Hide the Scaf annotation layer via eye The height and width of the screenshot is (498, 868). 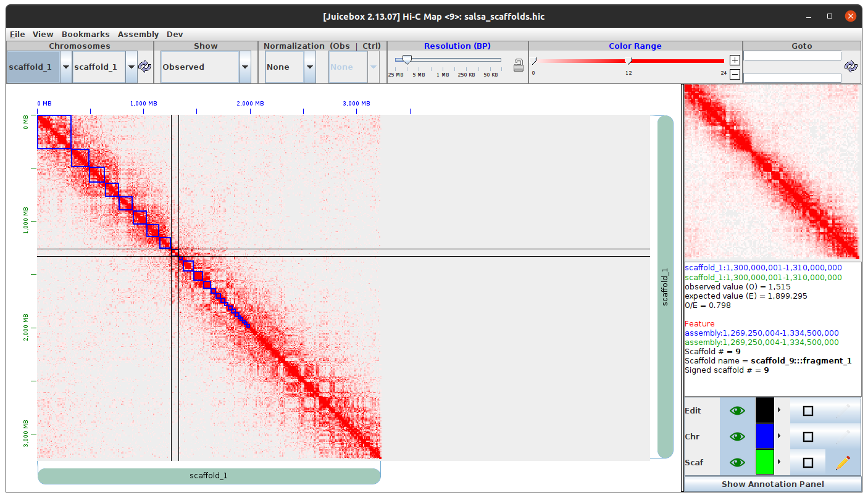point(737,462)
